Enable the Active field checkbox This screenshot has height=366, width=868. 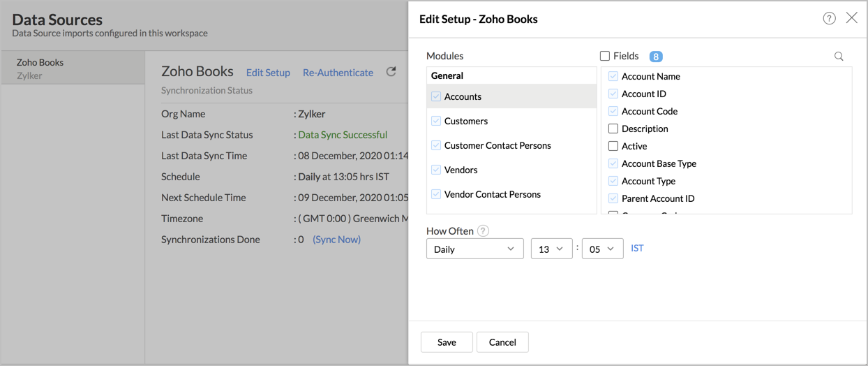[x=613, y=146]
